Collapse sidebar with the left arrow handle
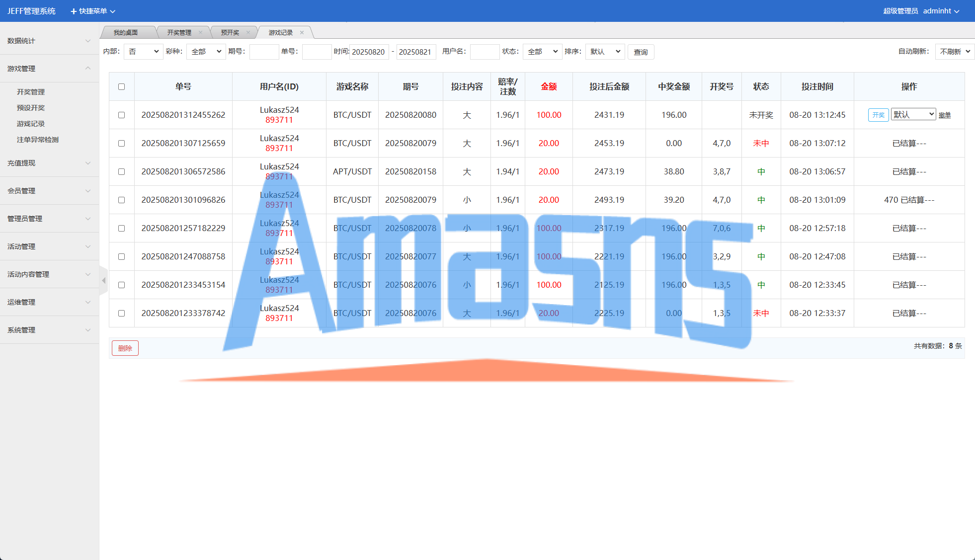Screen dimensions: 975x560 click(103, 281)
